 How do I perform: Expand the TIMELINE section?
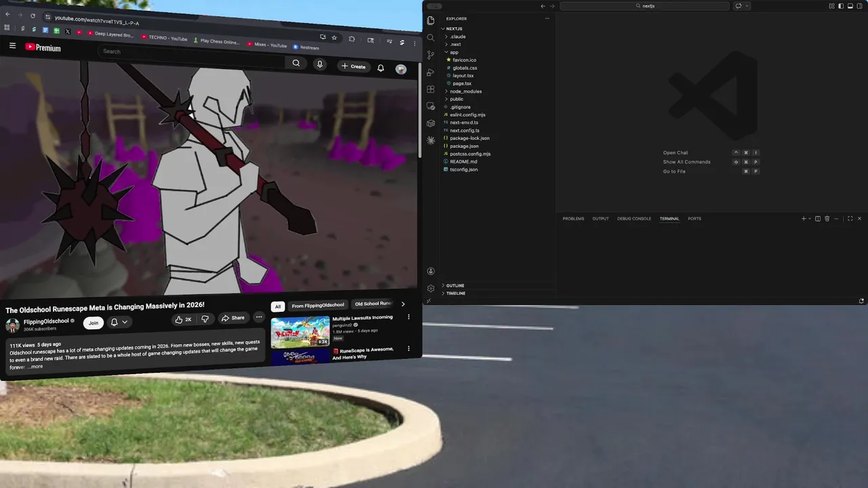pyautogui.click(x=453, y=293)
